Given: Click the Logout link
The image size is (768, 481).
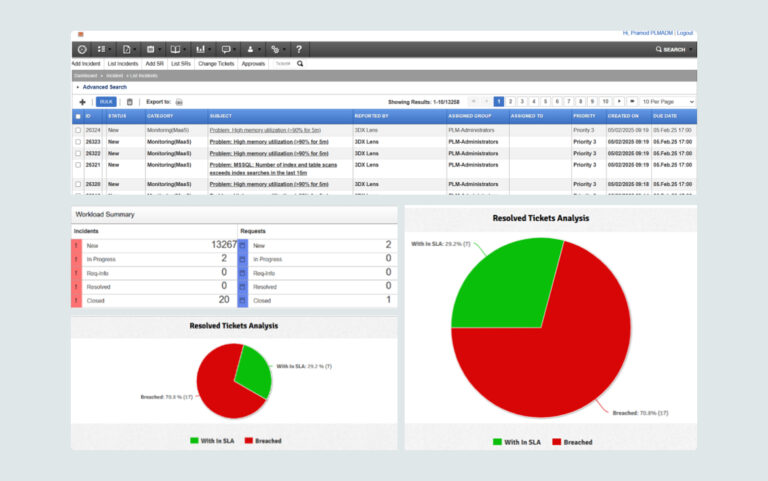Looking at the screenshot, I should [x=685, y=33].
